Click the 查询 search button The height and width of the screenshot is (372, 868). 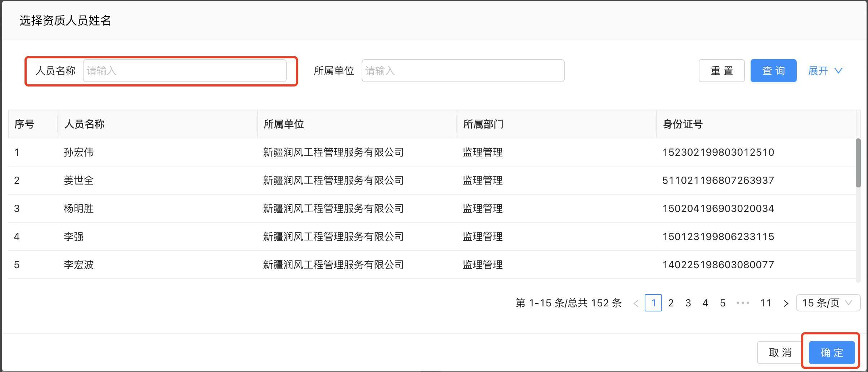click(773, 71)
